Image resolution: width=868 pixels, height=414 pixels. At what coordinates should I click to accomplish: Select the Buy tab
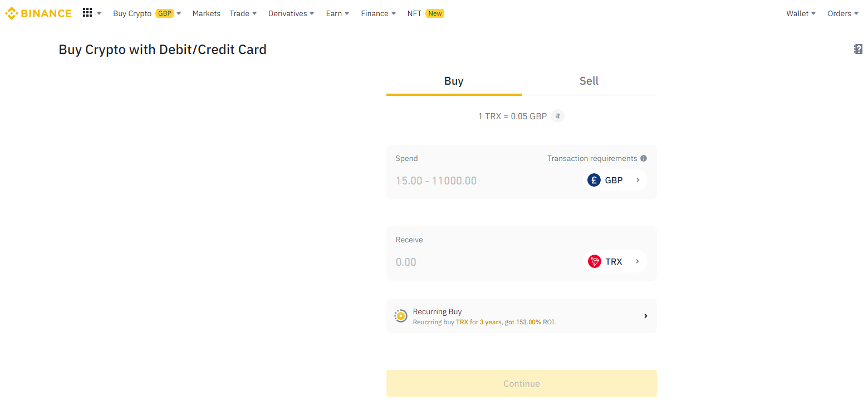454,81
